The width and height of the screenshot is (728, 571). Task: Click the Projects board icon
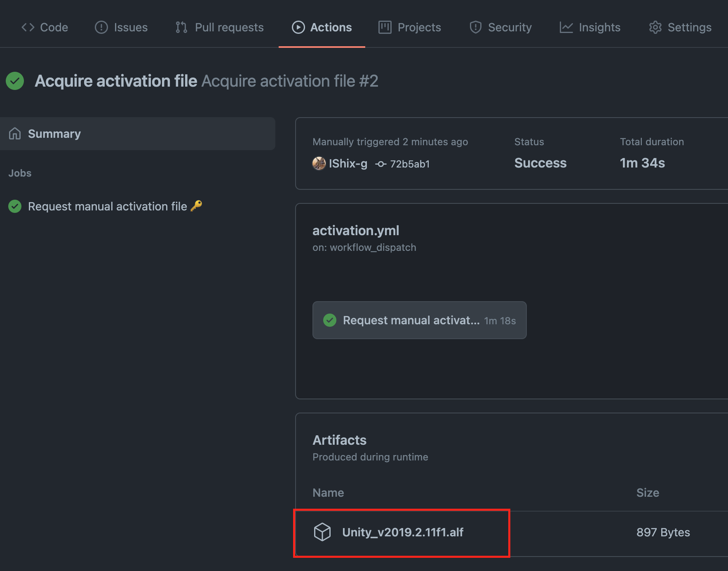(x=385, y=27)
